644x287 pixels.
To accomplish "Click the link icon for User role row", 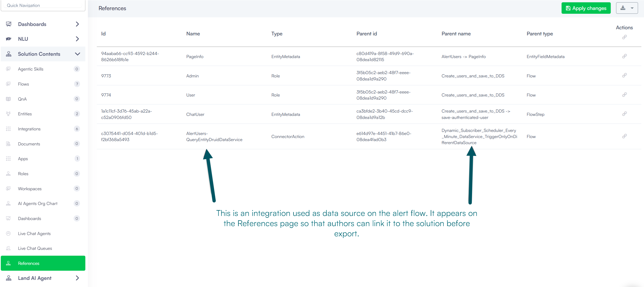I will click(624, 95).
